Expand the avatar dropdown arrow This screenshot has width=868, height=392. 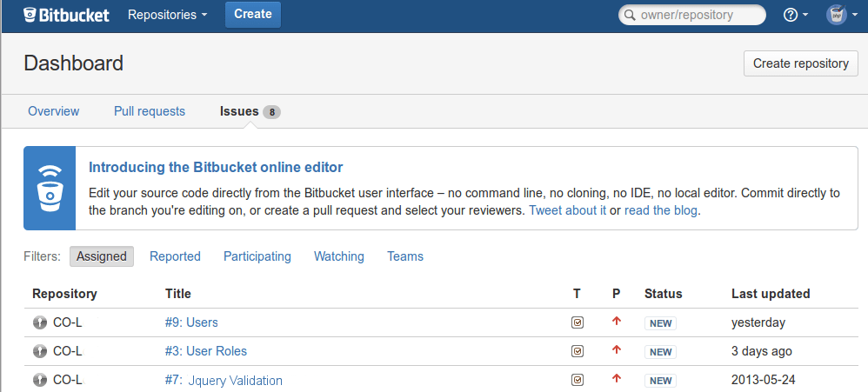855,15
